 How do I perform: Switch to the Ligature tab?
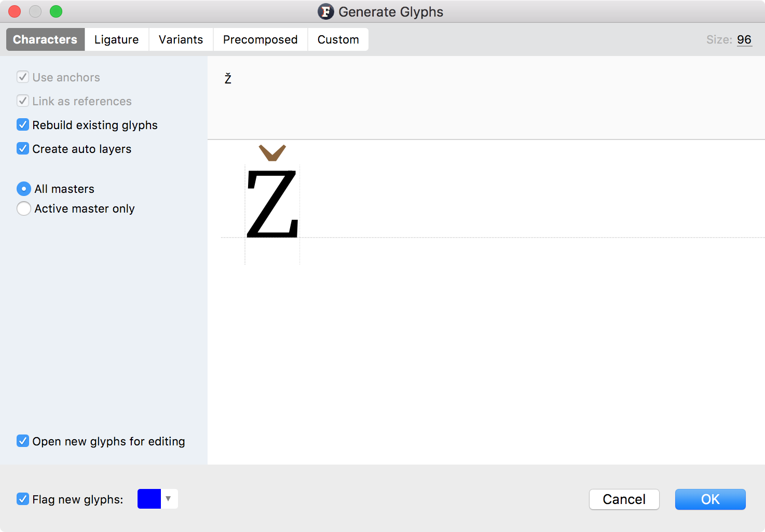tap(117, 39)
